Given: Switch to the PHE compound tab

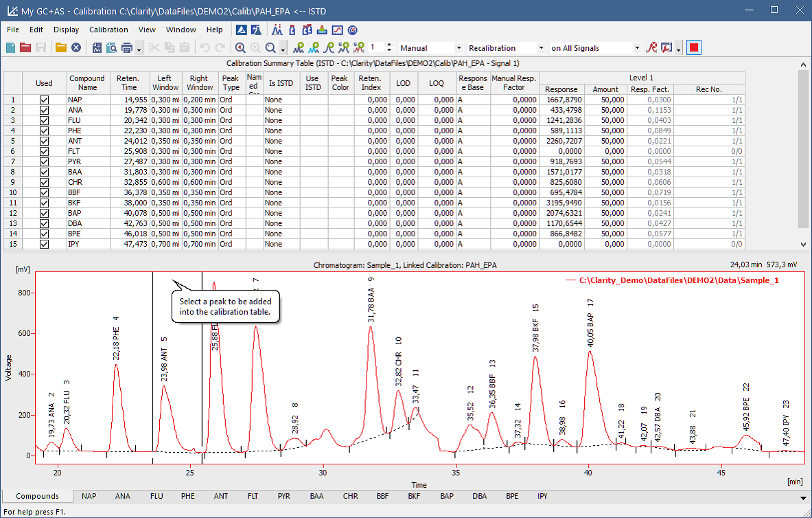Looking at the screenshot, I should [x=188, y=495].
